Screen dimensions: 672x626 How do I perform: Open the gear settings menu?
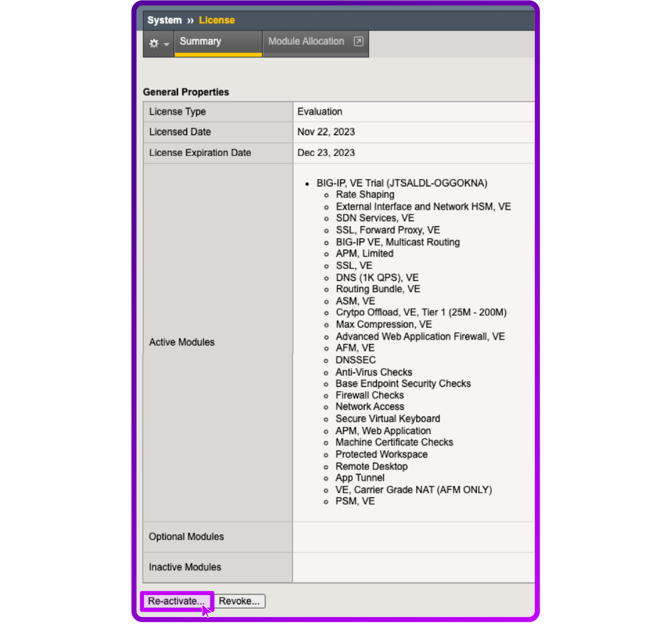click(154, 43)
